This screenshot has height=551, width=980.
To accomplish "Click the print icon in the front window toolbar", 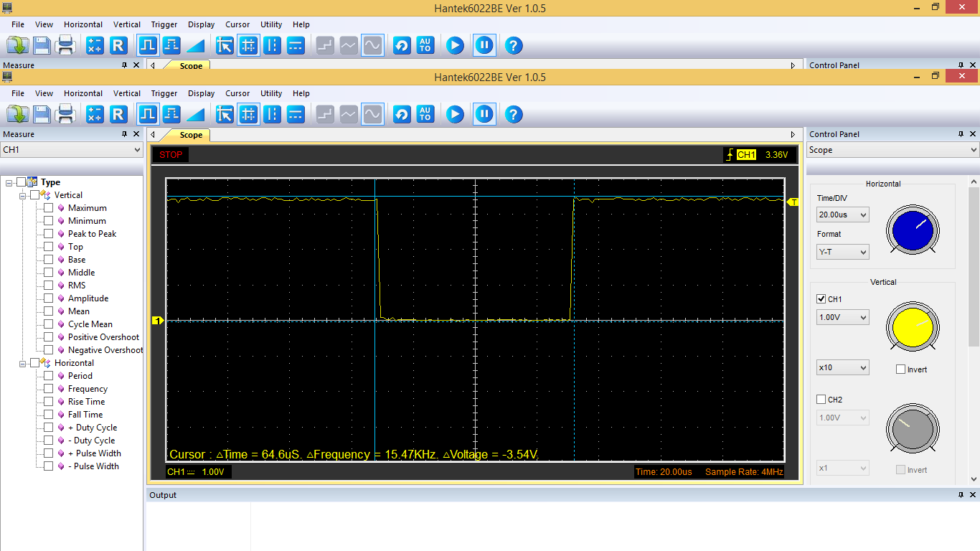I will click(x=66, y=114).
